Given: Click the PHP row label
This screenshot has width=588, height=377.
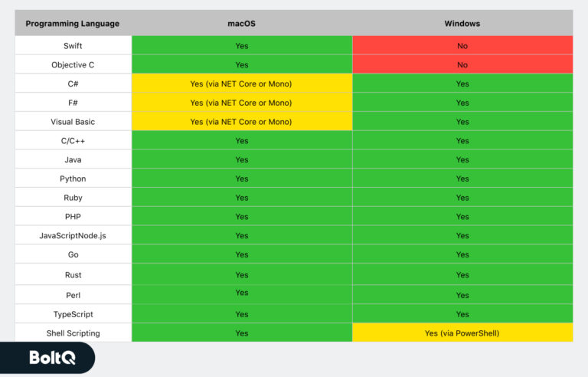Looking at the screenshot, I should (x=73, y=217).
